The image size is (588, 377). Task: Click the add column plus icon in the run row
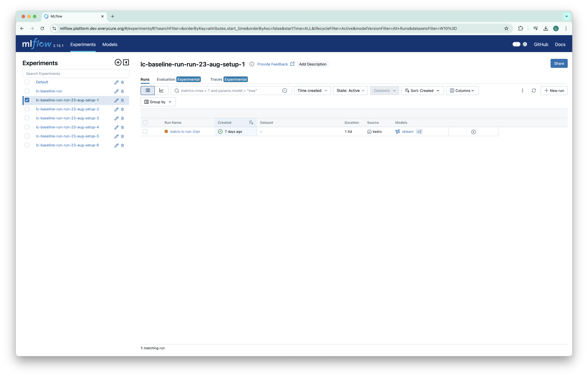point(473,132)
